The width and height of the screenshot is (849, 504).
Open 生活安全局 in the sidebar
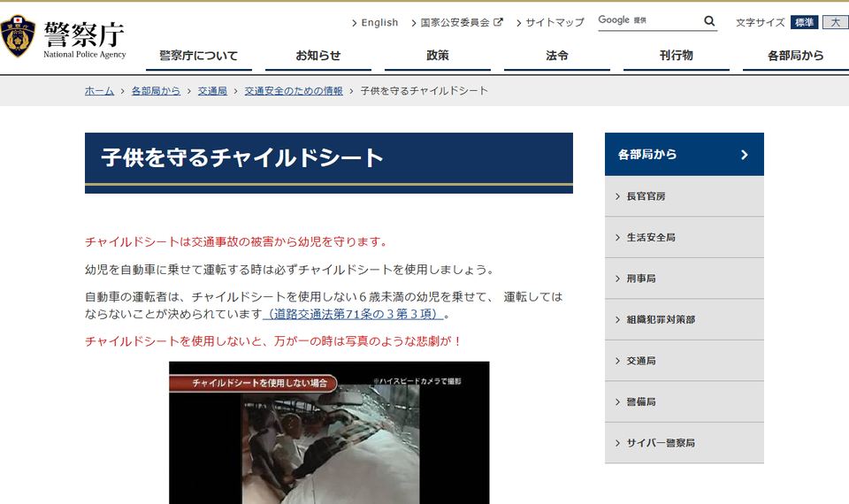tap(684, 238)
